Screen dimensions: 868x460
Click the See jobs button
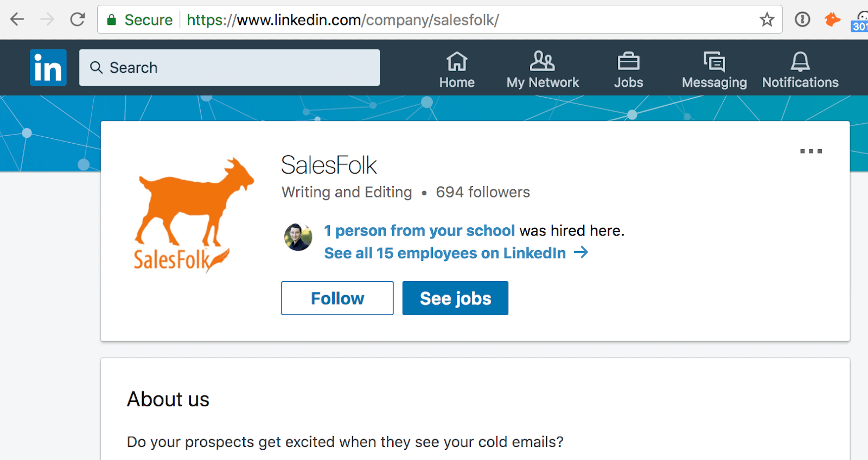point(455,298)
